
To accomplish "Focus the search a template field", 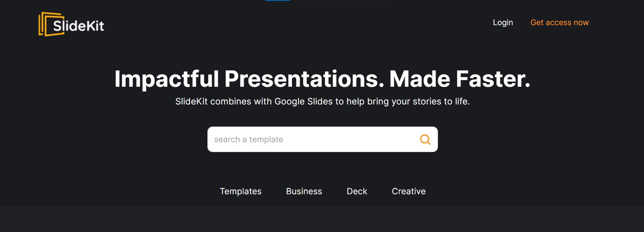I will 323,139.
